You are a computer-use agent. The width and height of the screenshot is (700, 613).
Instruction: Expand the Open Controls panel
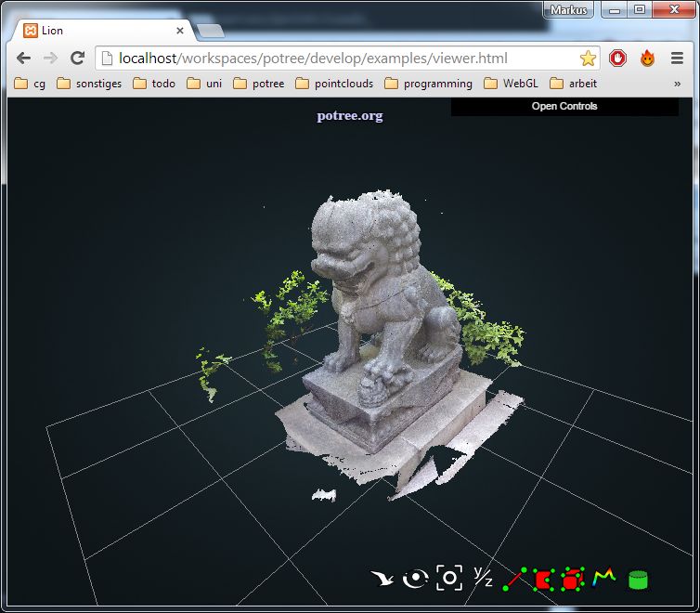(x=564, y=107)
